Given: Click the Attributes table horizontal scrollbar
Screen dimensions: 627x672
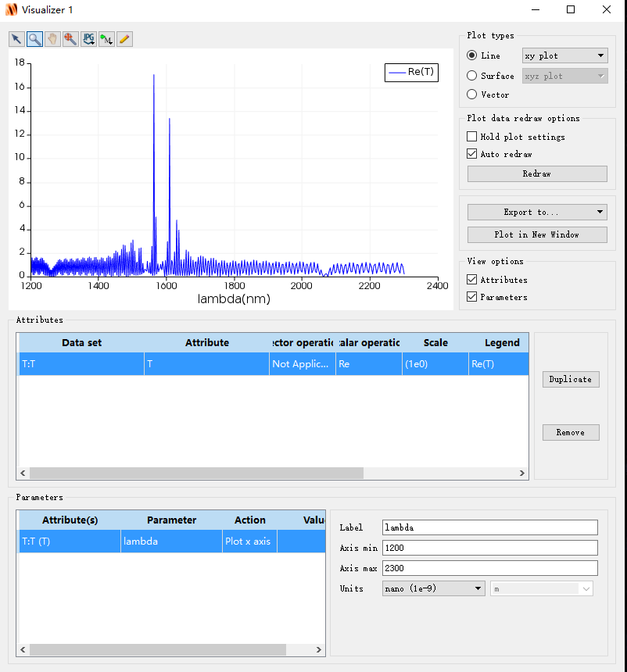Looking at the screenshot, I should [x=196, y=473].
